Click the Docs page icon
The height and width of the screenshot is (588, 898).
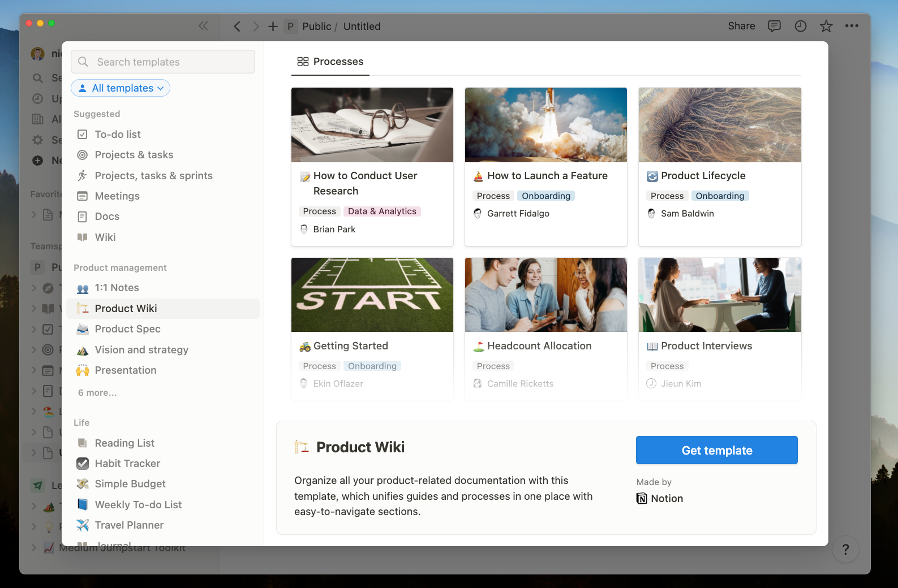pyautogui.click(x=83, y=217)
